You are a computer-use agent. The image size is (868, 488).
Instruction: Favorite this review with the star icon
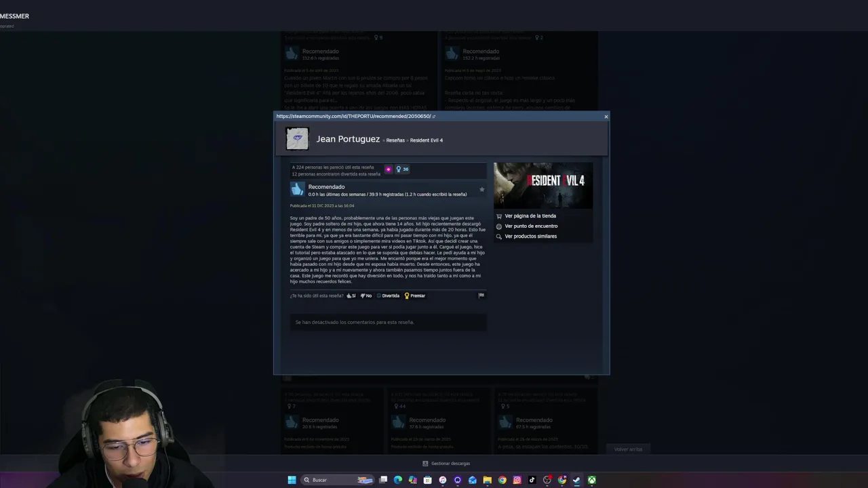[482, 190]
